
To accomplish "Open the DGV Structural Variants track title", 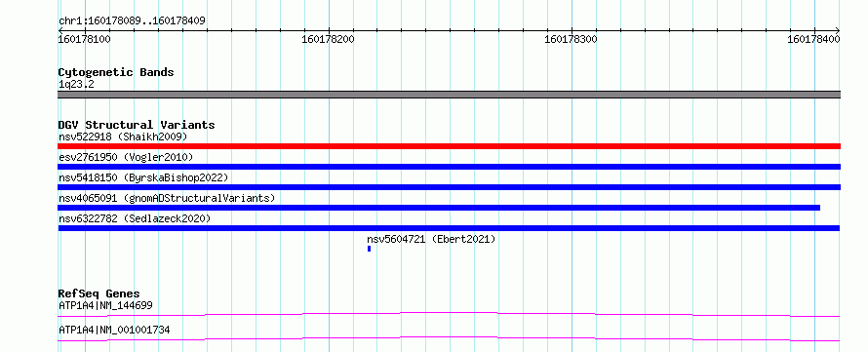I will (137, 125).
